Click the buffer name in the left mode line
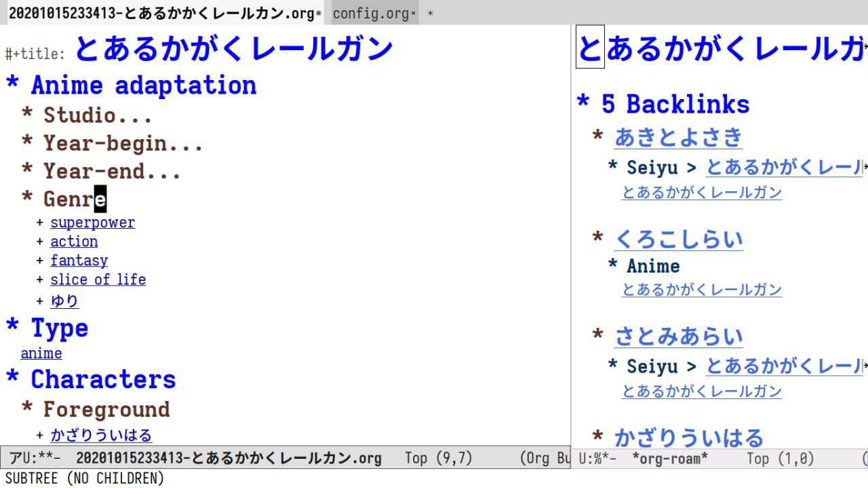Screen dimensions: 868x488 pyautogui.click(x=229, y=458)
